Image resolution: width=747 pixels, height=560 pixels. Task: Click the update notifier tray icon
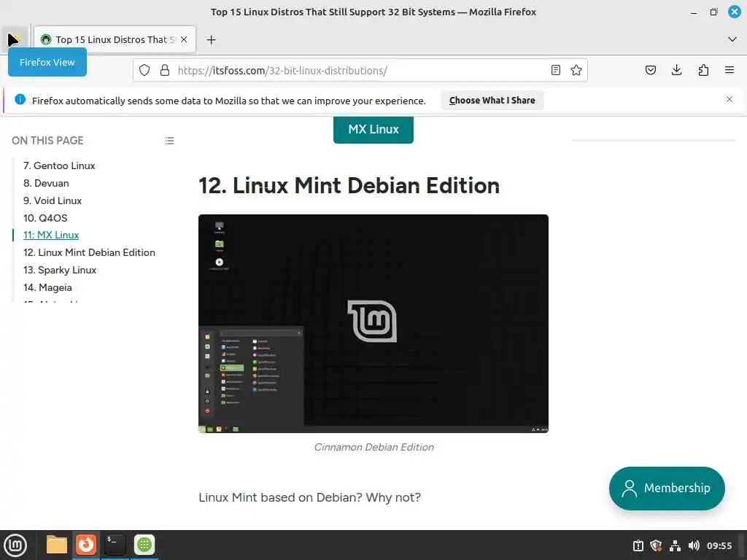click(638, 545)
